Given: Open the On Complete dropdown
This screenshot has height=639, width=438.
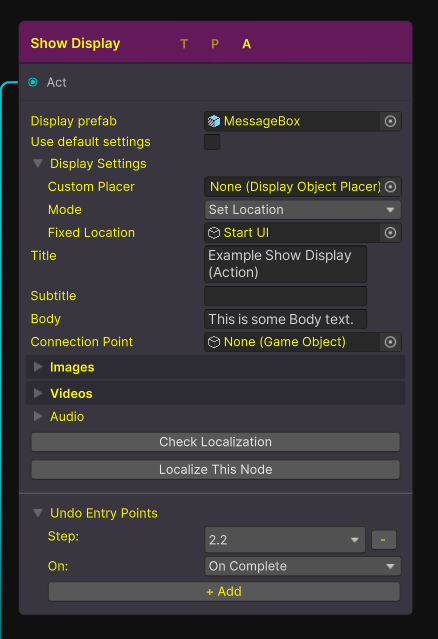Looking at the screenshot, I should click(303, 566).
